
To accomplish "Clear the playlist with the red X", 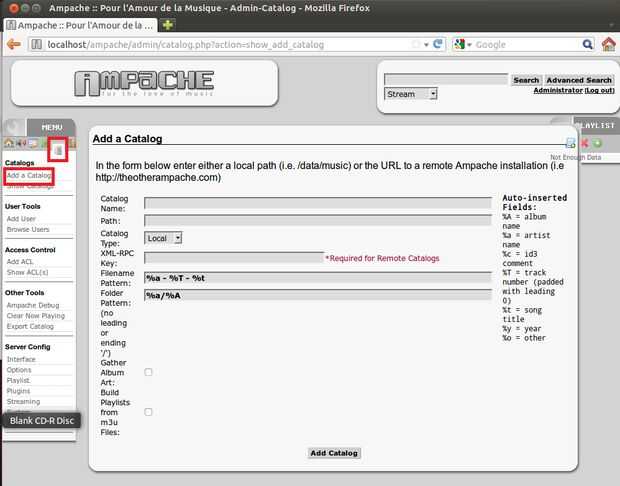I will [584, 143].
